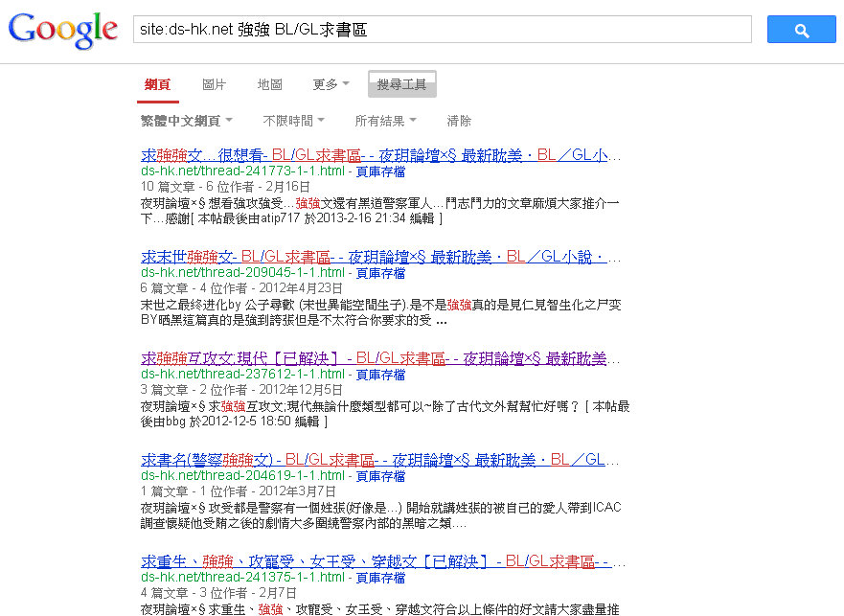Open 頁庫存檔 for thread-204619

(x=380, y=476)
